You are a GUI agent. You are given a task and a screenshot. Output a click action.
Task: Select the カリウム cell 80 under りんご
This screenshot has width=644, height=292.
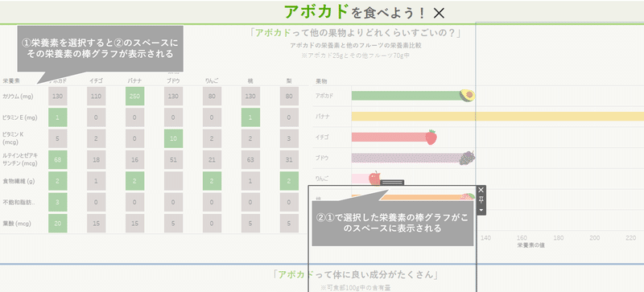212,96
